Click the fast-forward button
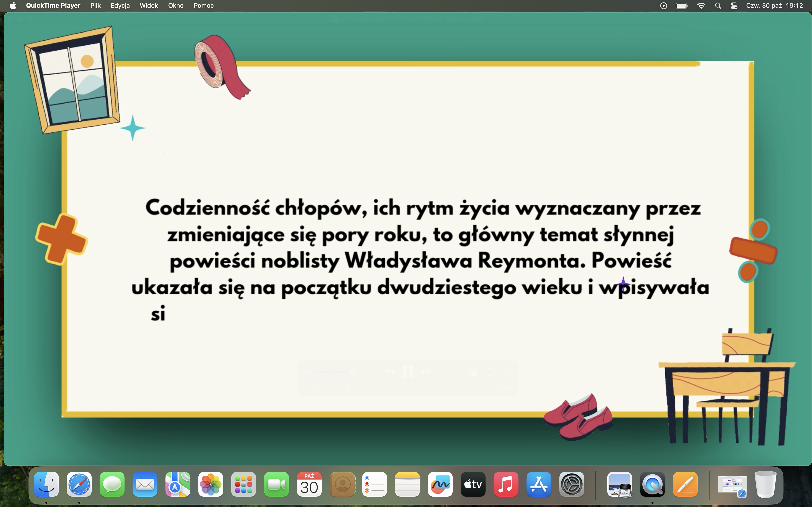 pyautogui.click(x=426, y=372)
